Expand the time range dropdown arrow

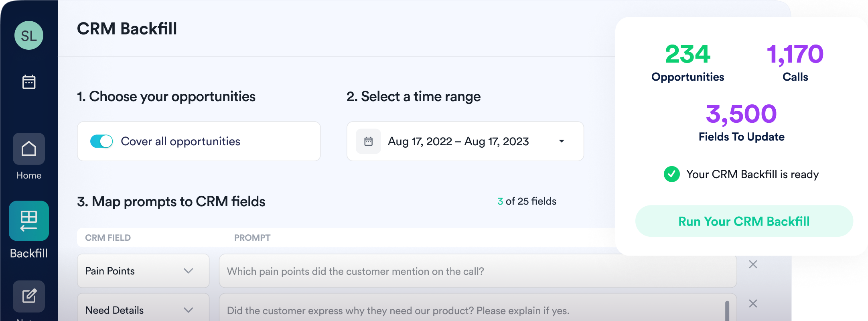(562, 141)
